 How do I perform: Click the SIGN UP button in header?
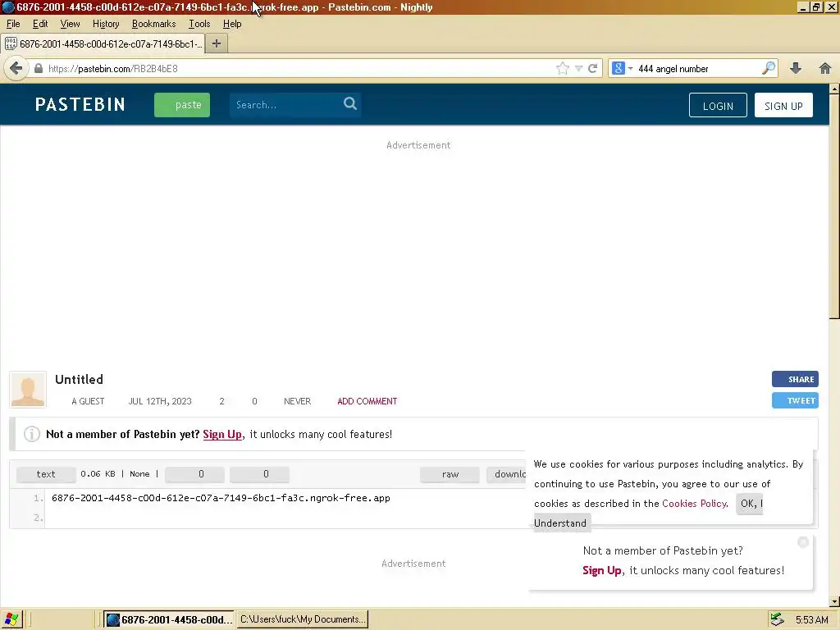(783, 106)
